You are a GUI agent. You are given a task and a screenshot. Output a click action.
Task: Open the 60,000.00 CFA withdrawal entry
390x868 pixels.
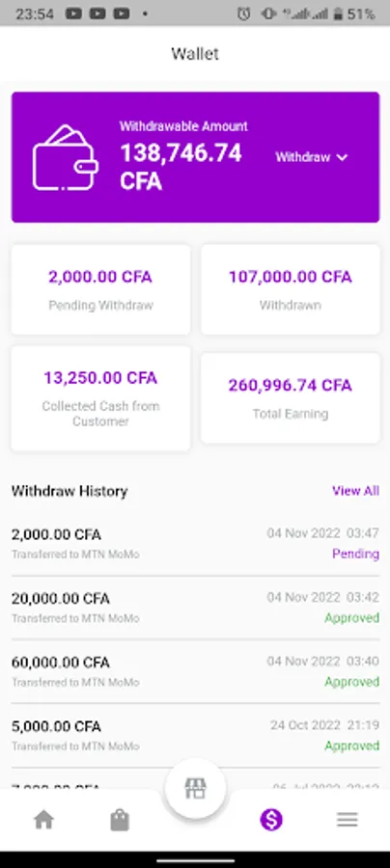(x=195, y=671)
